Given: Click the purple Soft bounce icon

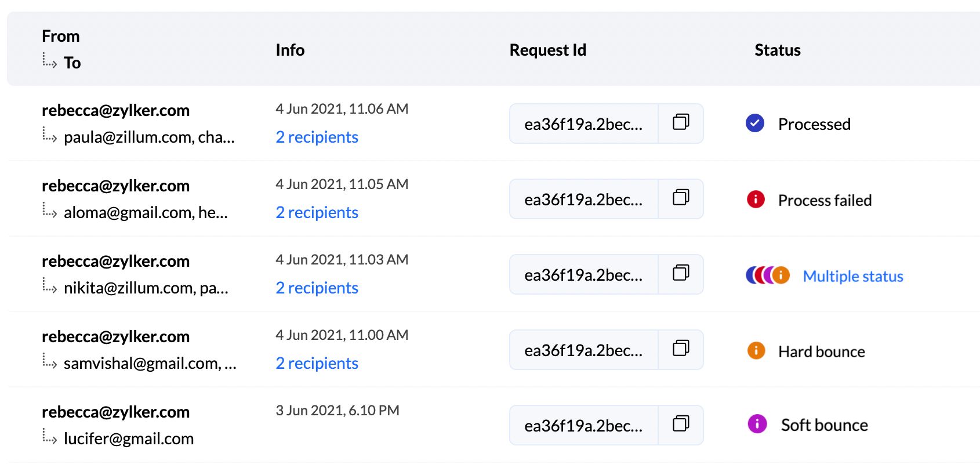Looking at the screenshot, I should pos(757,424).
